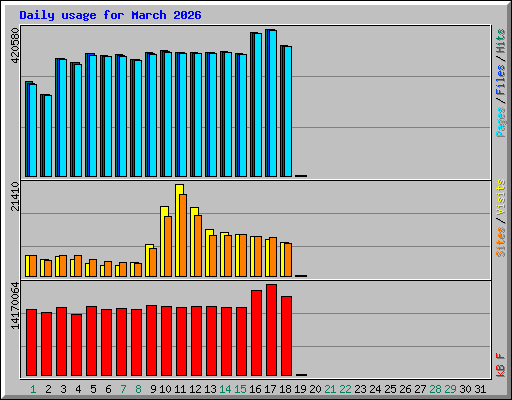Click the green weekend day label 14
This screenshot has width=512, height=400.
pos(225,389)
